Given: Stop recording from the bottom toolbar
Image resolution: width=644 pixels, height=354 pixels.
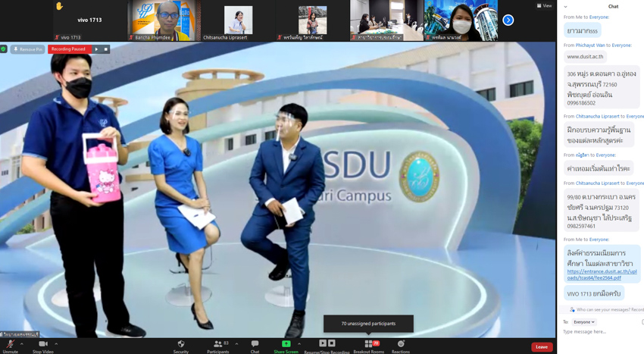Looking at the screenshot, I should click(x=332, y=343).
